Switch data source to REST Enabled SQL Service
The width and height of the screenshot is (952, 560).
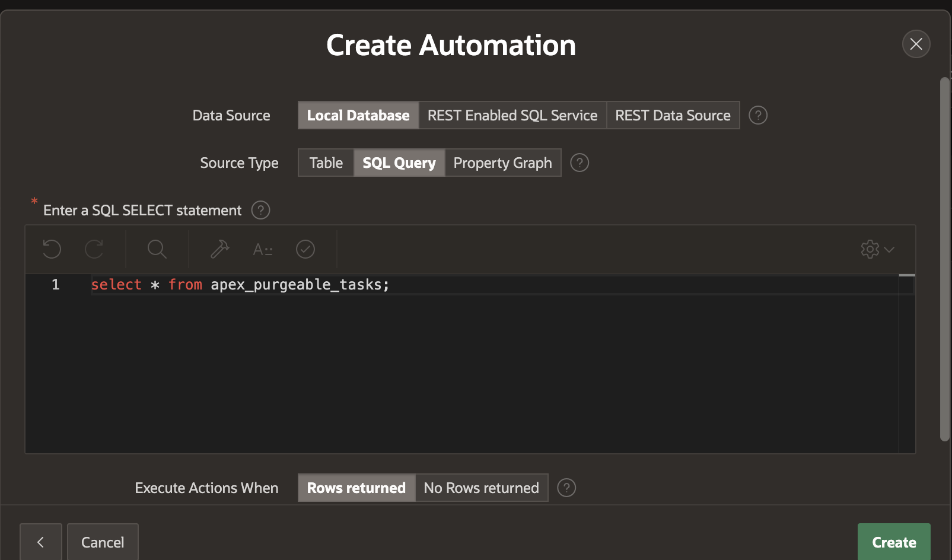coord(512,115)
